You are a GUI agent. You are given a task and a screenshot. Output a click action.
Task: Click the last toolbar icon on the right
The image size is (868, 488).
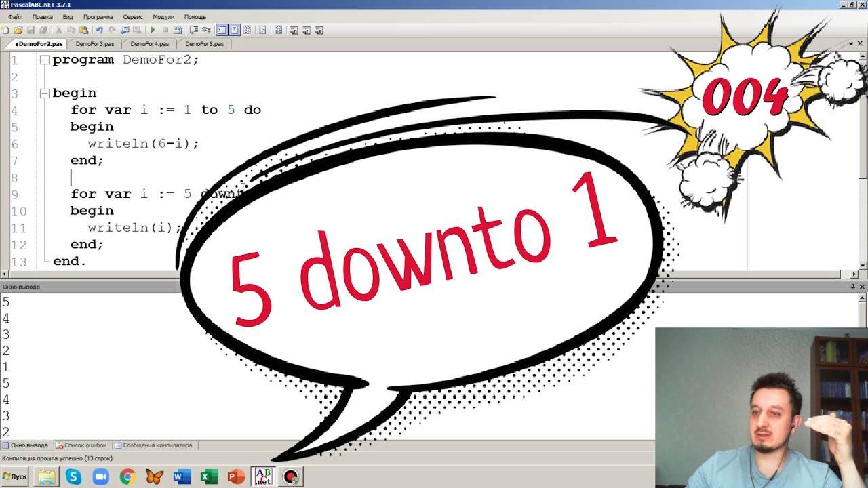tap(319, 30)
